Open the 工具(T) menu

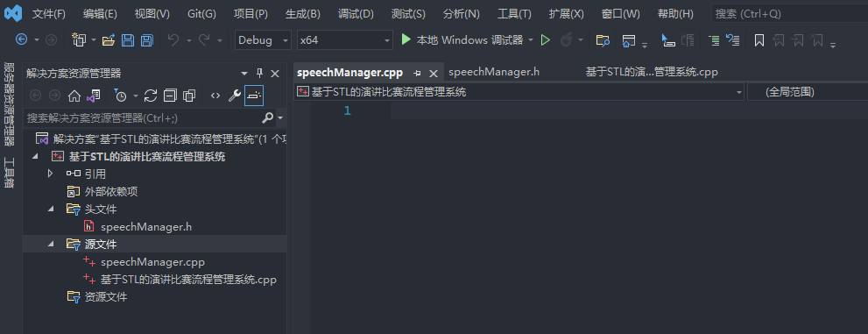click(514, 14)
